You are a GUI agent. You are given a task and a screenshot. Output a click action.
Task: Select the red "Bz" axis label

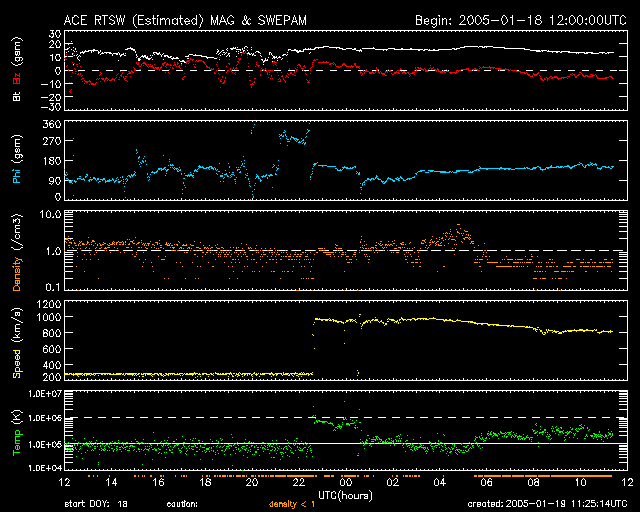point(17,76)
